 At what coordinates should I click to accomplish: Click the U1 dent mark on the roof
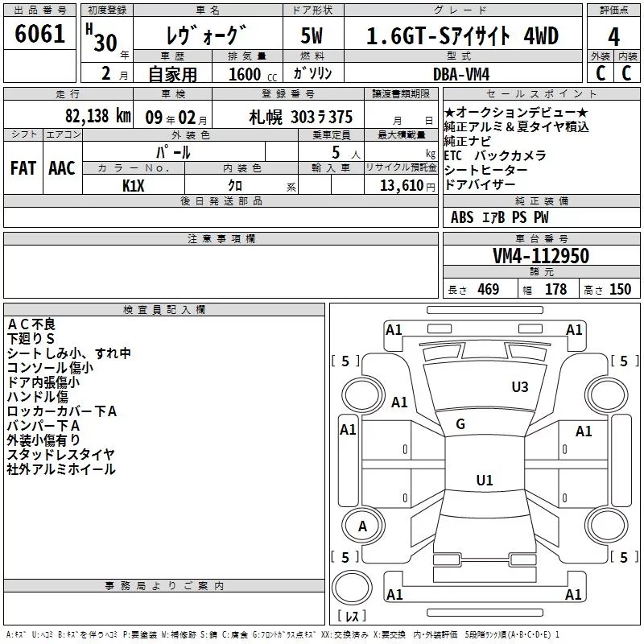(x=485, y=480)
